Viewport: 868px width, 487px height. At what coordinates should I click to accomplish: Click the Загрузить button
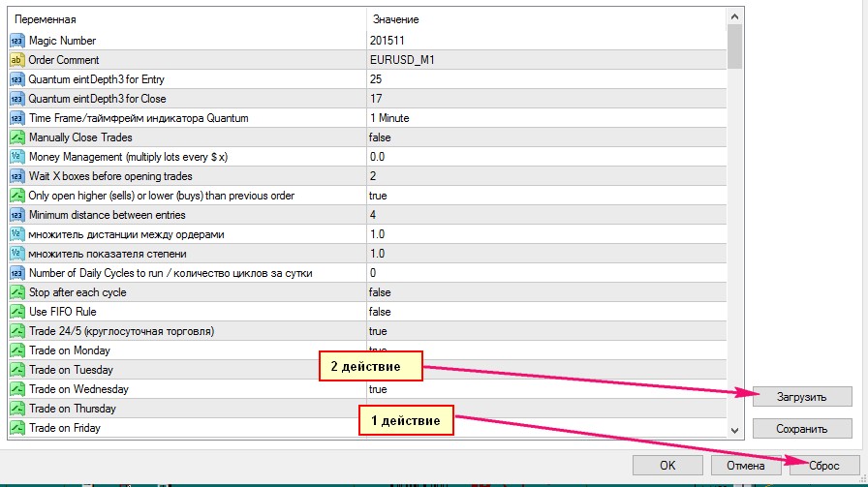(802, 397)
